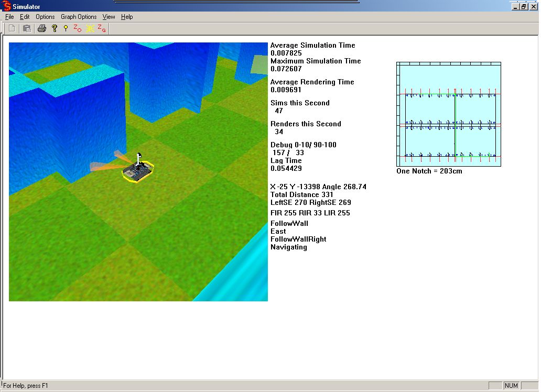Click the Print toolbar icon
Screen dimensions: 541x392
pyautogui.click(x=42, y=28)
